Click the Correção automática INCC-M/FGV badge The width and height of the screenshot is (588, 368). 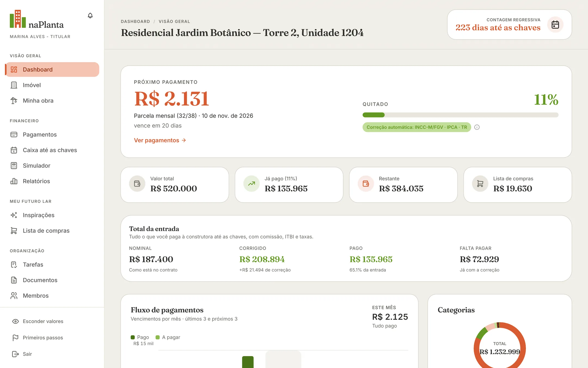click(416, 127)
